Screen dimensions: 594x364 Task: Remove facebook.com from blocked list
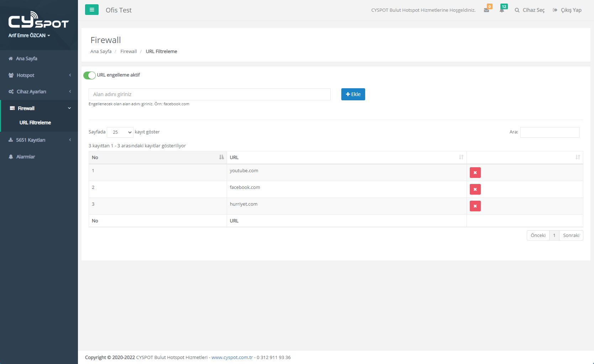pos(475,189)
